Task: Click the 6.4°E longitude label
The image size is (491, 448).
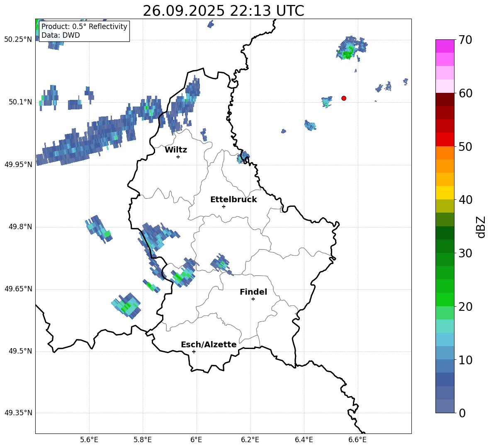Action: [304, 440]
